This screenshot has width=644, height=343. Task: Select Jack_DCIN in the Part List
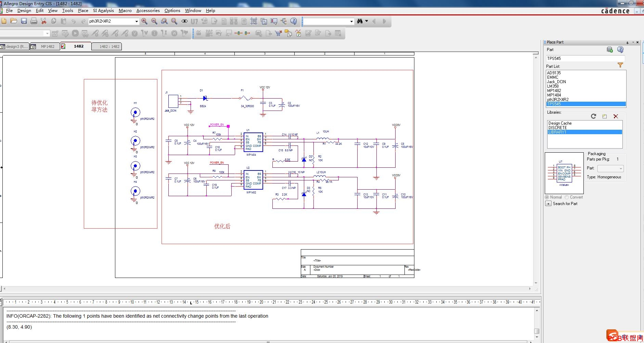[x=586, y=82]
